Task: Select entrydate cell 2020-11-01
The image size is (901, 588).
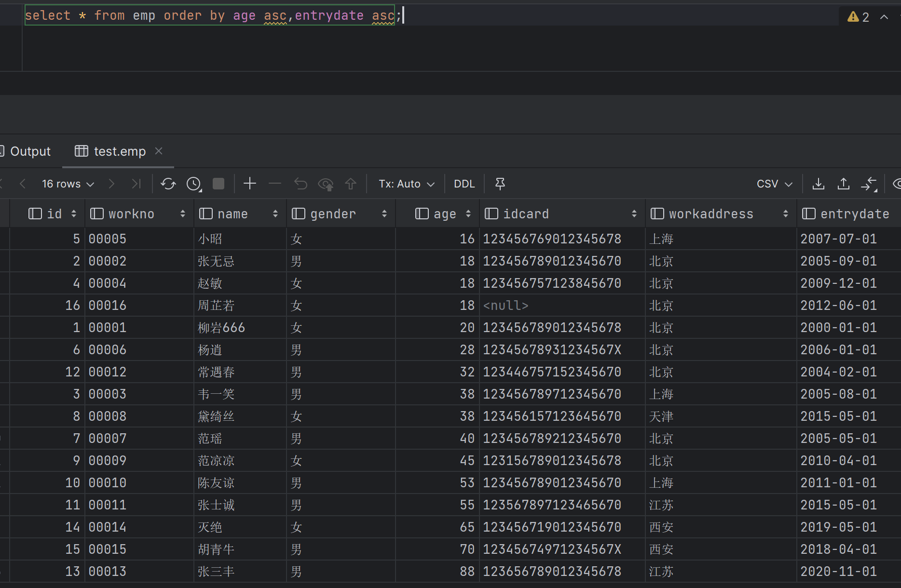Action: click(x=849, y=572)
